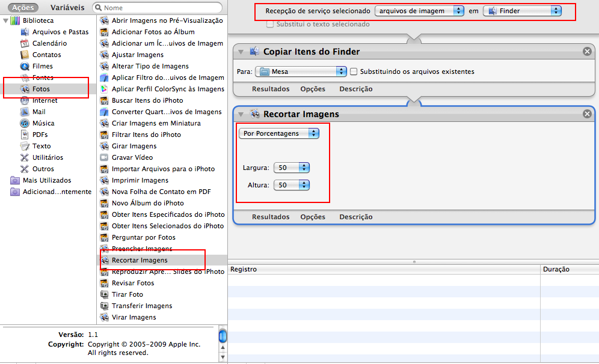This screenshot has height=364, width=599.
Task: Select the Fotos library category icon
Action: (25, 89)
